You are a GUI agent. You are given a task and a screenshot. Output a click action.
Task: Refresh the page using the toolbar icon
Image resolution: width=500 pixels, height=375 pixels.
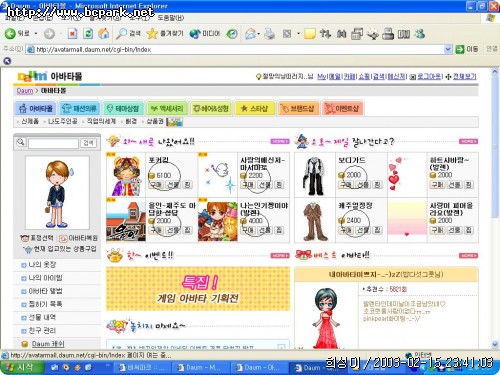pos(88,33)
